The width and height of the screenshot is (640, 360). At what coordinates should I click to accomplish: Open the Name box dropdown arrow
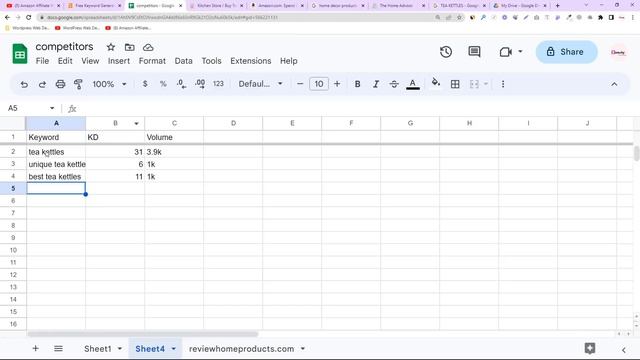(52, 108)
